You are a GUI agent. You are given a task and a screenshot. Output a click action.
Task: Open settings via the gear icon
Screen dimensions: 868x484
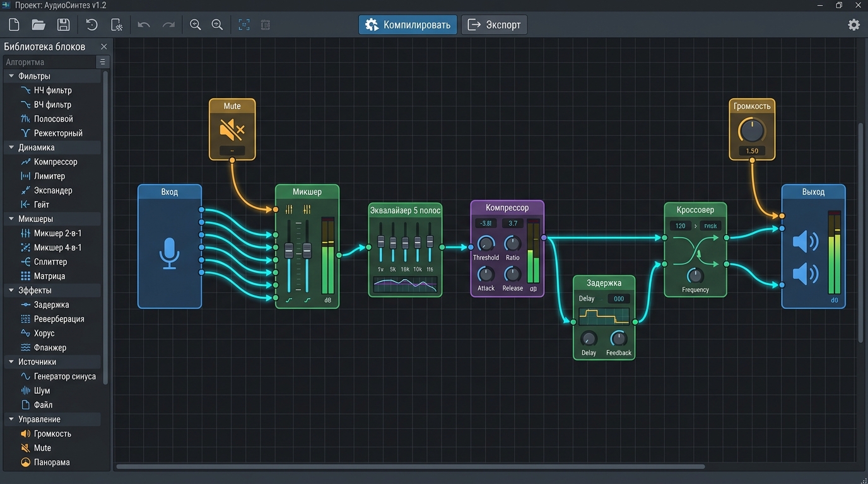pyautogui.click(x=853, y=25)
